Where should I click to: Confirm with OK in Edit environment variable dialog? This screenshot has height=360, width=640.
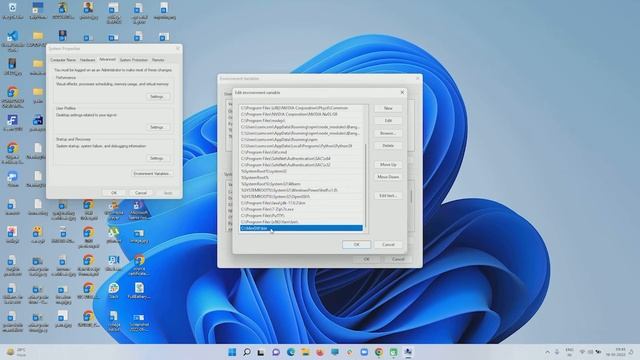tap(356, 244)
